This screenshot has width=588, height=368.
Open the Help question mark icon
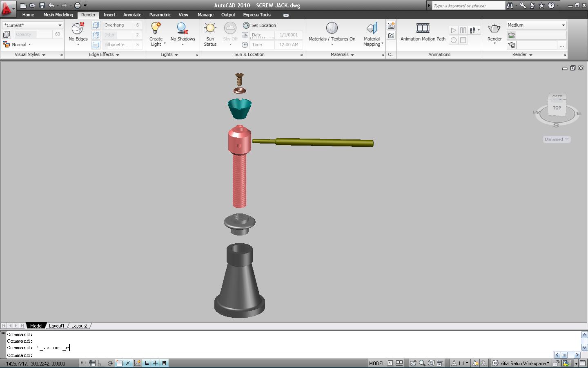coord(551,5)
